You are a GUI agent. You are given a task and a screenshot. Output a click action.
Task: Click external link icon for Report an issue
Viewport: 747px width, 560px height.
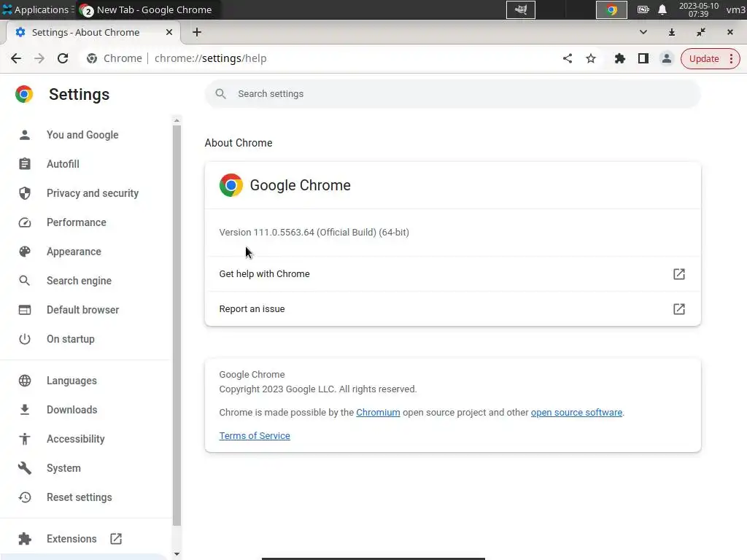point(679,309)
